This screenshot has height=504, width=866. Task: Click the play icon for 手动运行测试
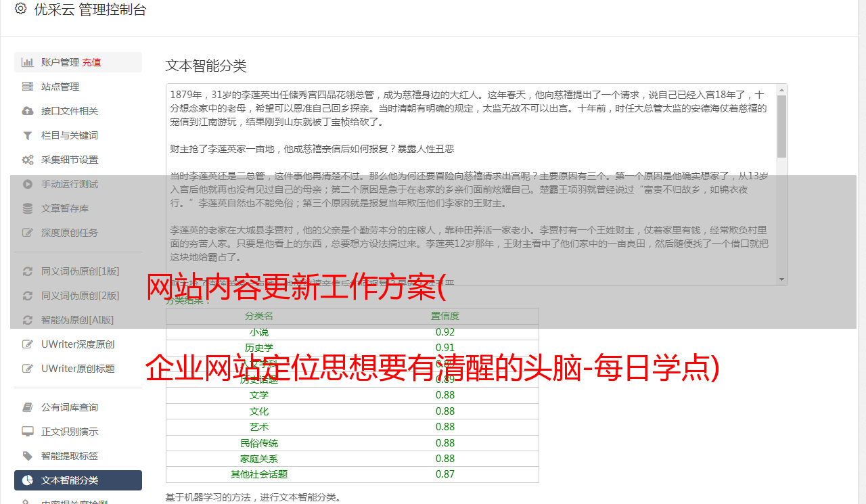[x=28, y=184]
